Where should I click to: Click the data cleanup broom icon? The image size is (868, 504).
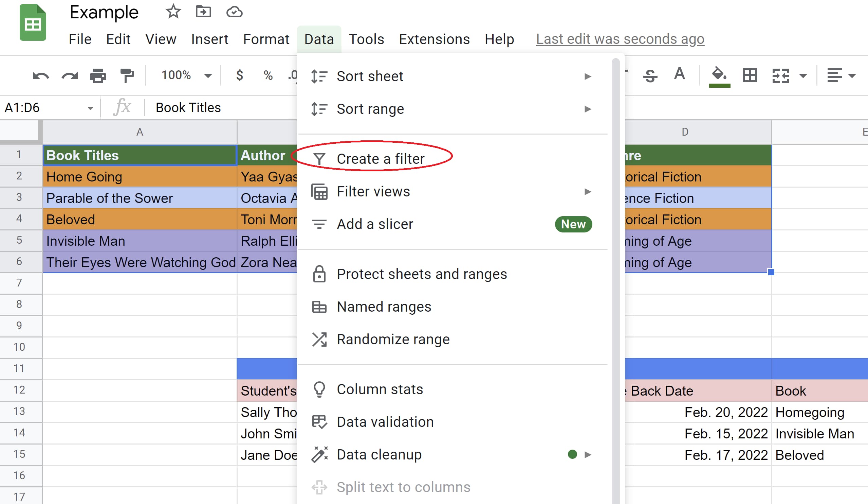(319, 454)
